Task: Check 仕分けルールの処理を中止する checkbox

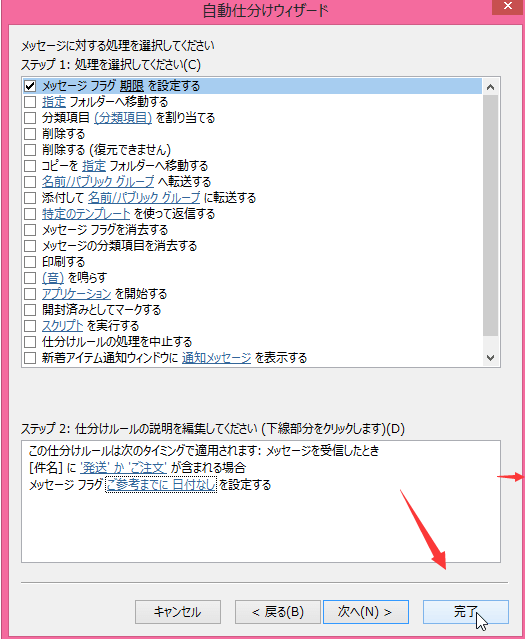Action: point(30,342)
